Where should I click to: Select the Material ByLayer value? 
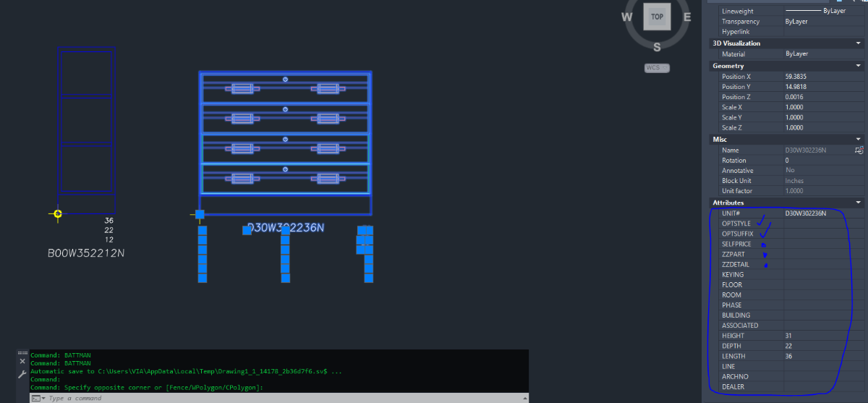pos(824,54)
